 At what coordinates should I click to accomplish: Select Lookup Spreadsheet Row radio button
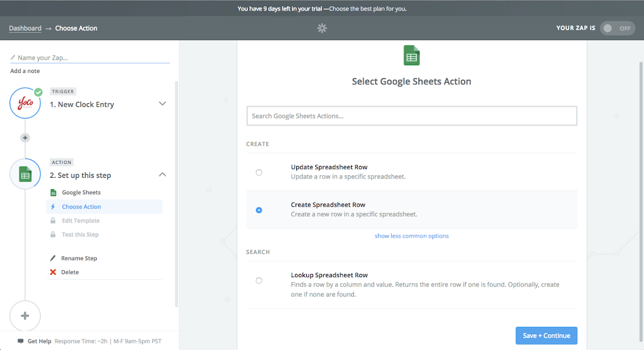click(259, 280)
